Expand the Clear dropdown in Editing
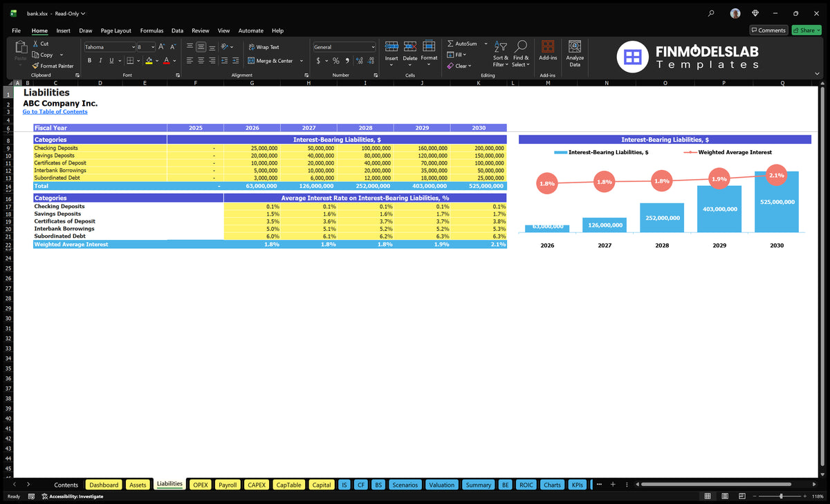The image size is (830, 504). tap(470, 66)
